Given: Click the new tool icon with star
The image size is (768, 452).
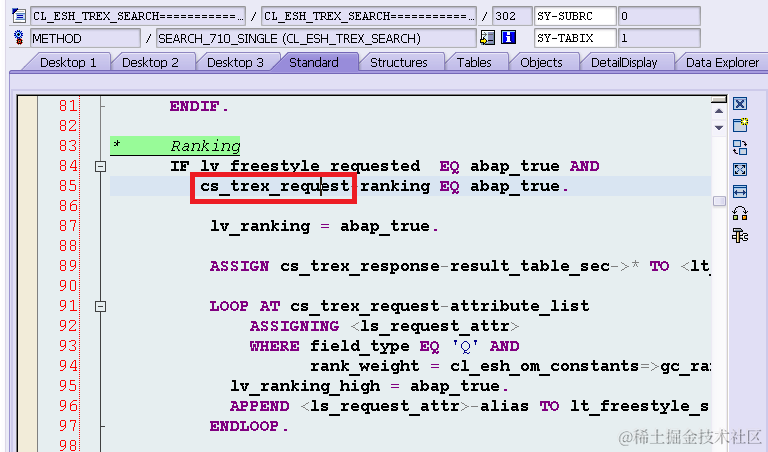Looking at the screenshot, I should [740, 125].
